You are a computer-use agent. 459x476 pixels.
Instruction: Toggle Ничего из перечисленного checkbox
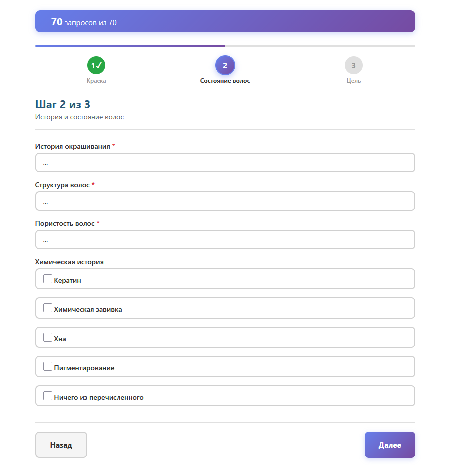pyautogui.click(x=48, y=396)
